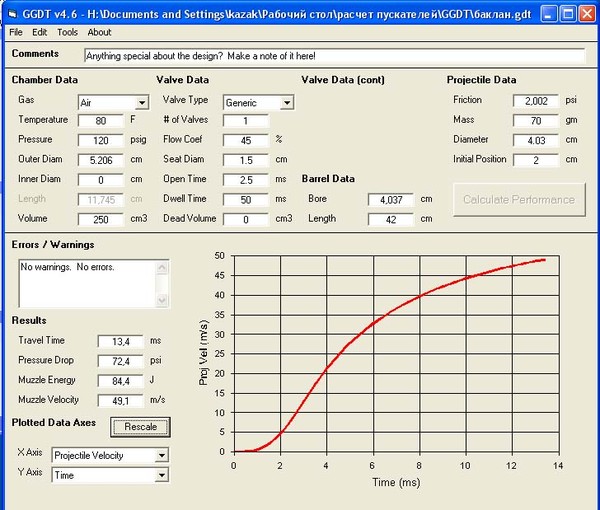Click the Calculate Performance button

(519, 200)
